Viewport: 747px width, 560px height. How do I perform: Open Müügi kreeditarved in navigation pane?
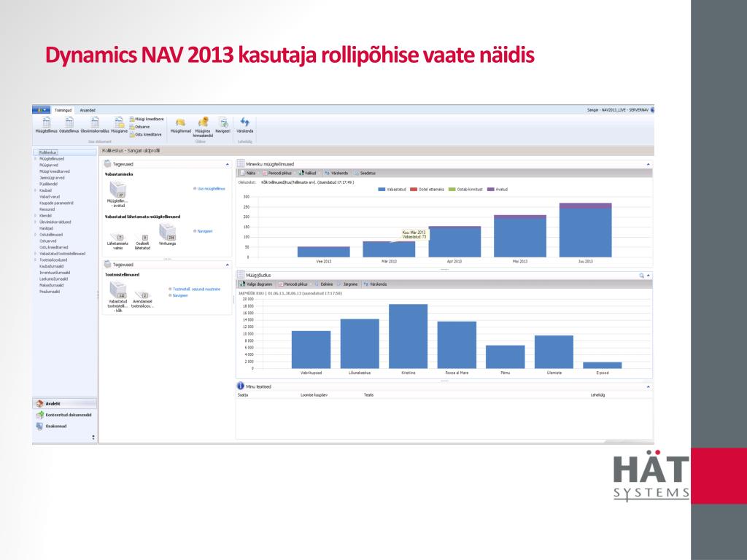(x=54, y=171)
